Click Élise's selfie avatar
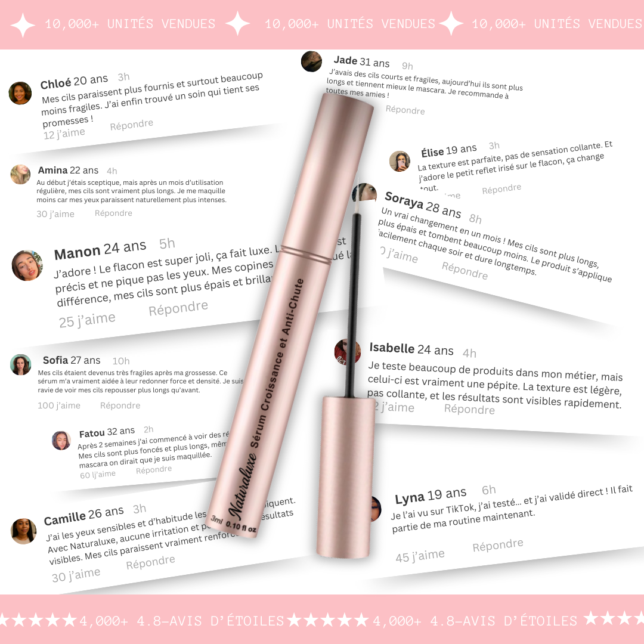 (x=400, y=161)
